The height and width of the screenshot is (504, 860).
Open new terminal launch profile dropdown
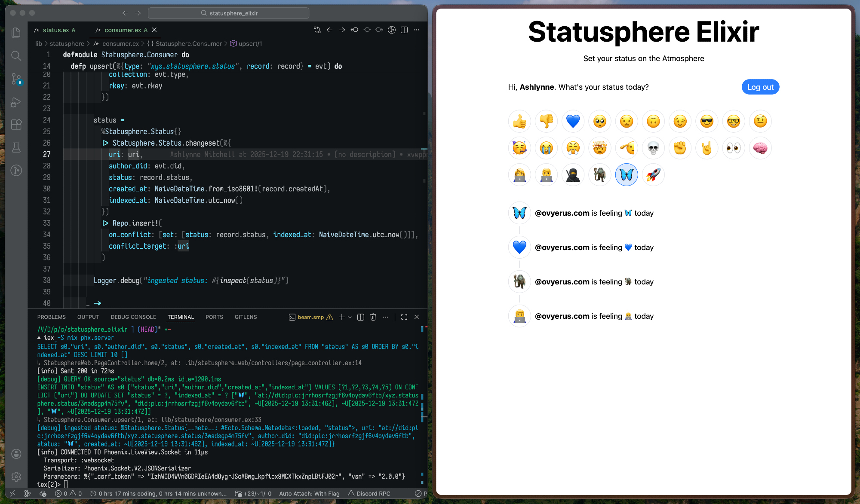click(x=350, y=317)
